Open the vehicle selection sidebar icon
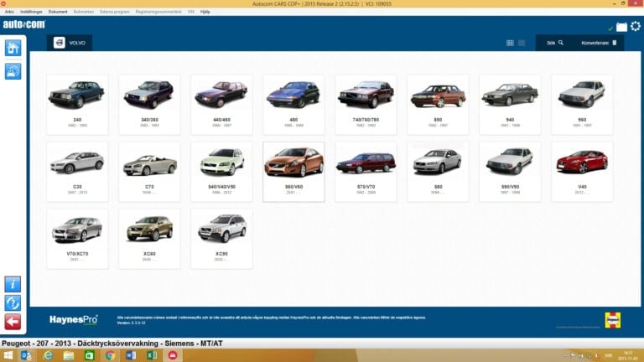Viewport: 644px width, 362px height. [13, 71]
